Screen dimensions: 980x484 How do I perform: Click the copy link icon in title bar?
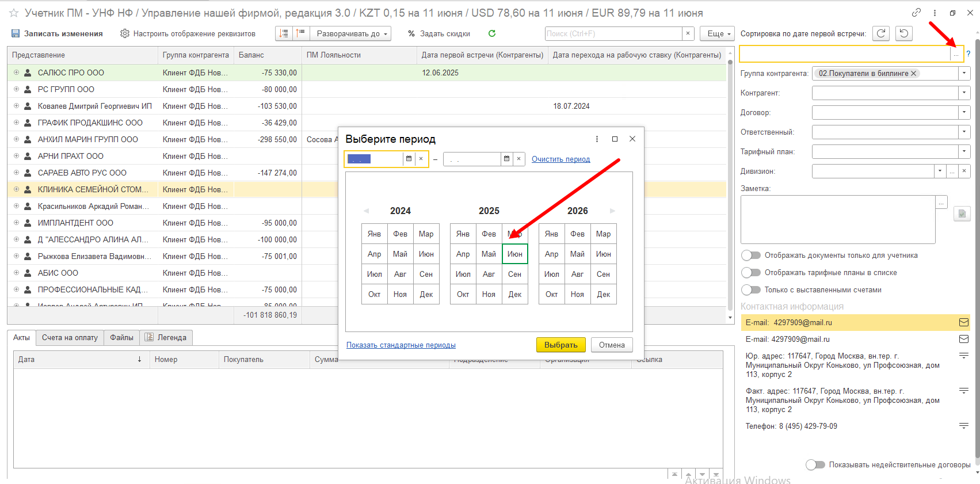pyautogui.click(x=916, y=13)
